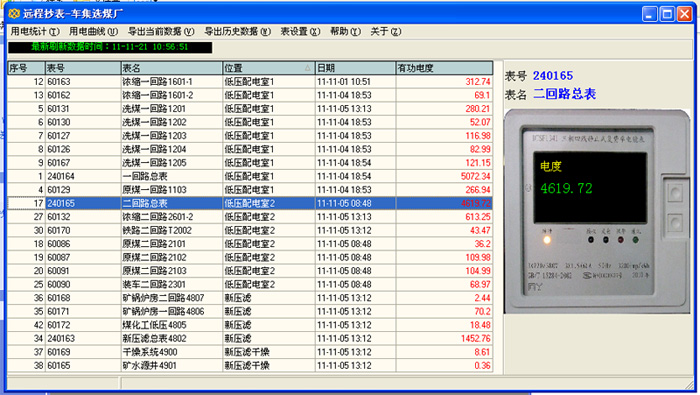This screenshot has width=700, height=395.
Task: Select row 煤化工低压4805
Action: click(x=250, y=325)
